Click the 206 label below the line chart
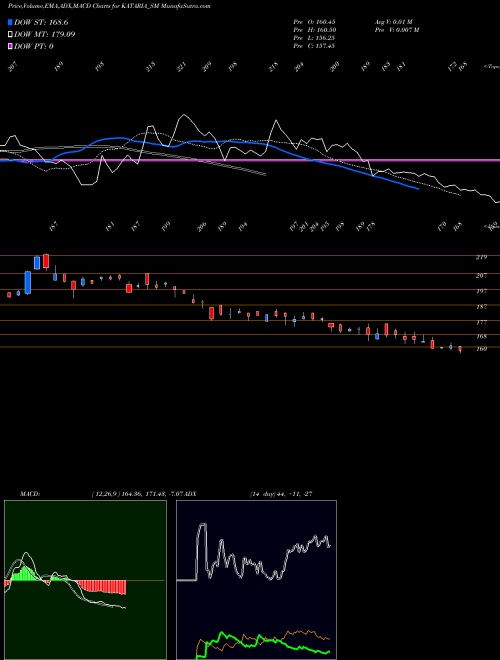The width and height of the screenshot is (500, 660). pyautogui.click(x=202, y=226)
